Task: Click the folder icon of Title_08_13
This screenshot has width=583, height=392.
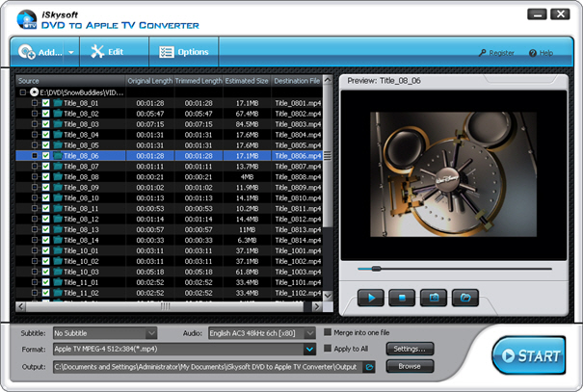Action: 57,229
